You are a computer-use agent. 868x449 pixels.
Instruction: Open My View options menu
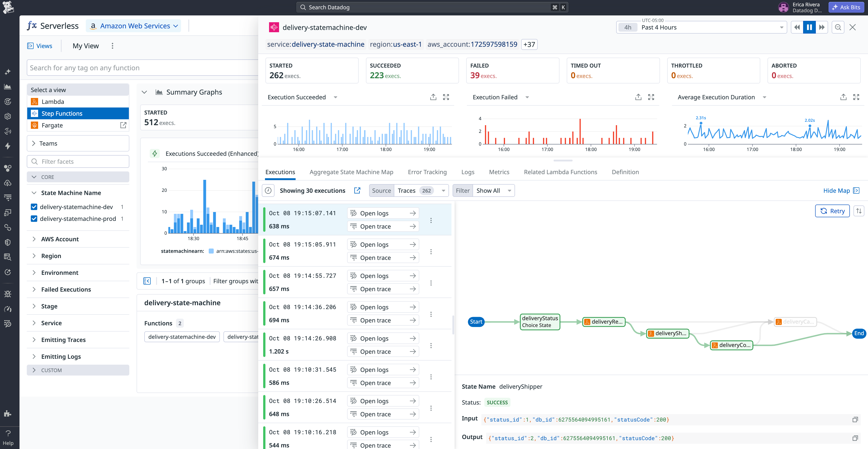tap(113, 46)
